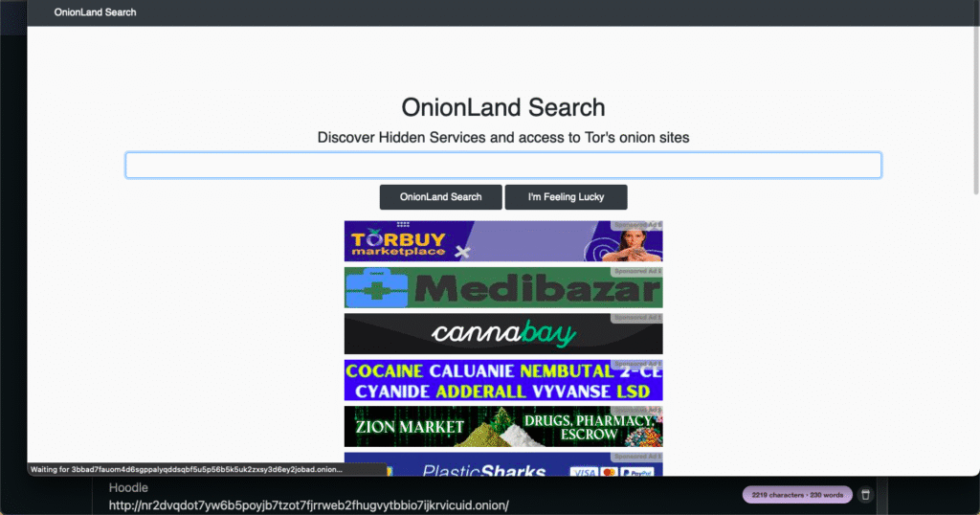This screenshot has width=980, height=515.
Task: Click the OnionLand Search page heading
Action: point(502,107)
